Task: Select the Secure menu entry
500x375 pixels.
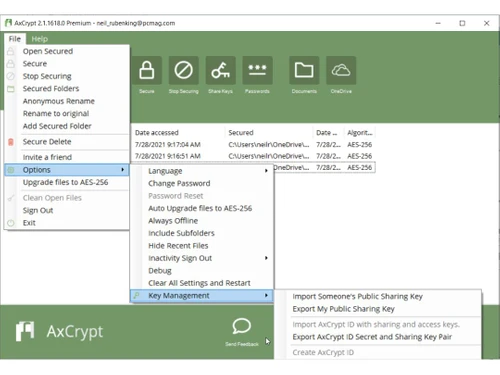Action: point(67,64)
